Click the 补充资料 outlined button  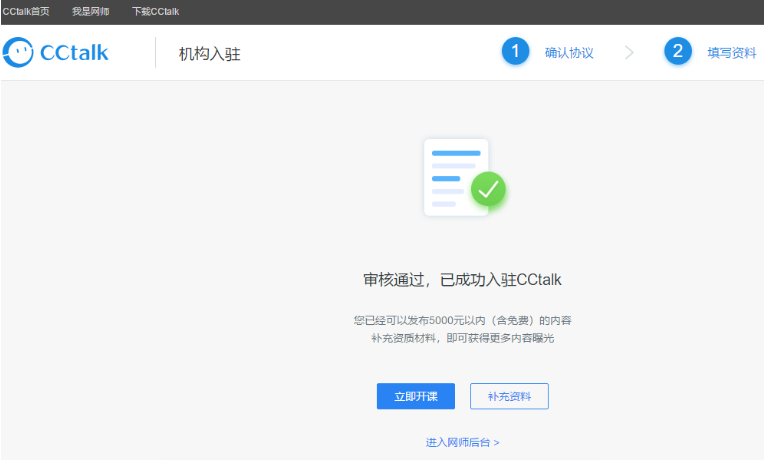(x=509, y=396)
